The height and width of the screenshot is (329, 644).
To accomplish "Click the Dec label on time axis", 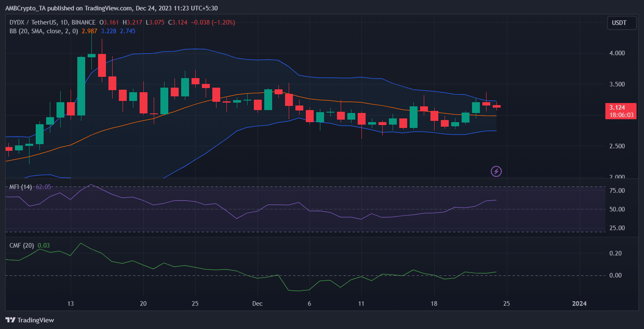I will pyautogui.click(x=257, y=304).
